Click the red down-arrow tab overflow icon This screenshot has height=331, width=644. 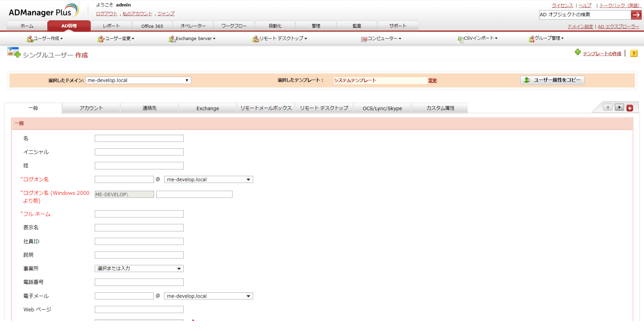630,107
